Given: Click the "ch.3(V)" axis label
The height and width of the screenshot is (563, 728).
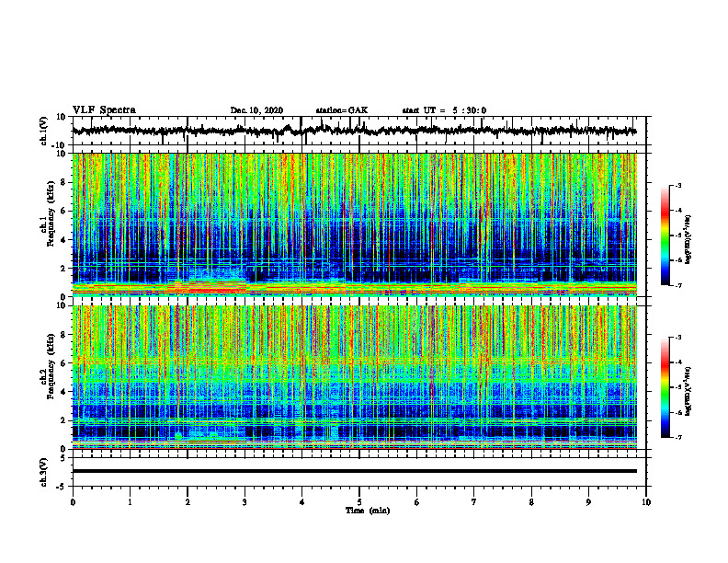Looking at the screenshot, I should [43, 472].
